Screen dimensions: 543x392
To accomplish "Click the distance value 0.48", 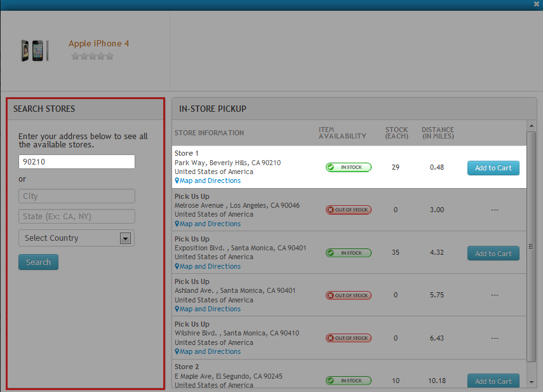I will 437,168.
